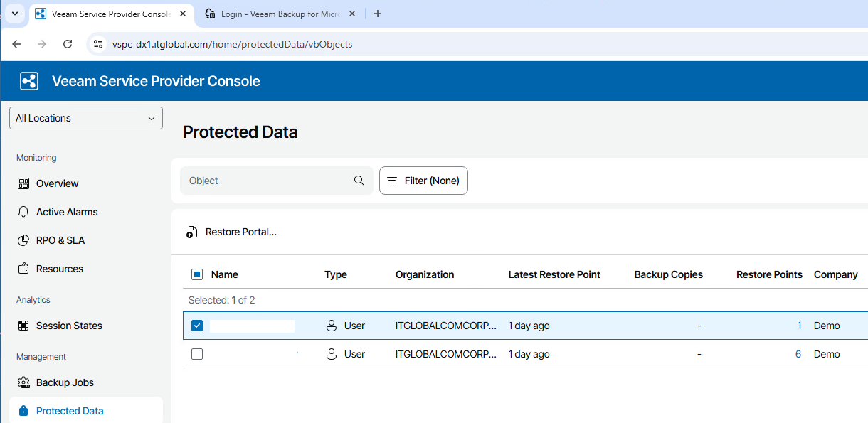Viewport: 868px width, 423px height.
Task: Go to RPO & SLA page
Action: click(x=60, y=240)
